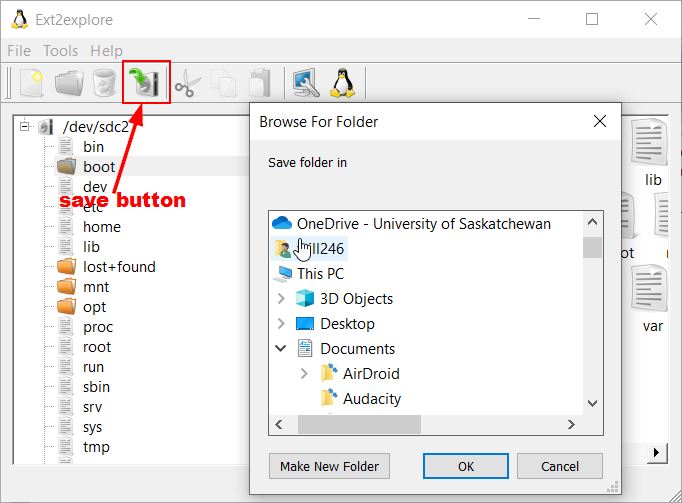Close the Browse For Folder dialog
This screenshot has width=682, height=503.
600,121
